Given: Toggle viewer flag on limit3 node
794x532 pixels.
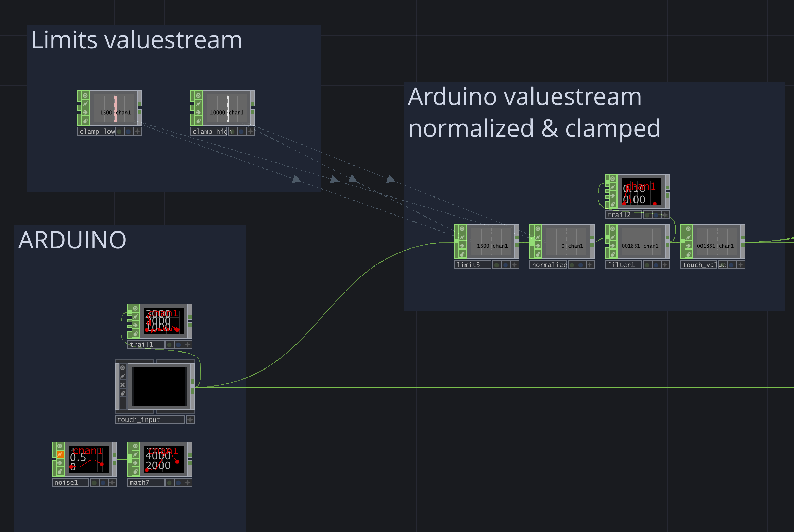Looking at the screenshot, I should (x=462, y=229).
